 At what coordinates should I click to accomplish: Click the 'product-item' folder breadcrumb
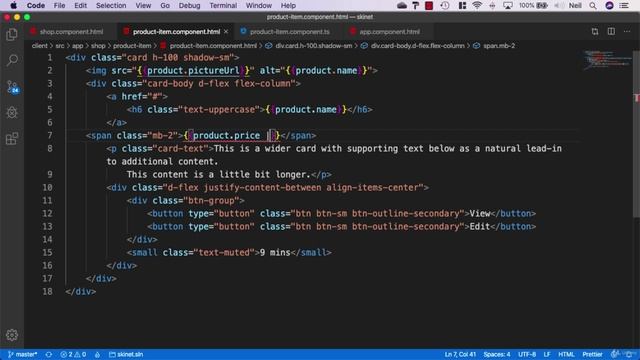[x=132, y=46]
